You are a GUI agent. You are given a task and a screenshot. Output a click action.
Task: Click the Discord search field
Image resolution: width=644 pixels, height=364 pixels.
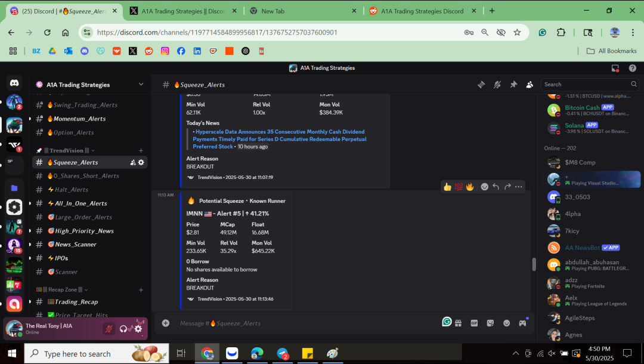(589, 84)
